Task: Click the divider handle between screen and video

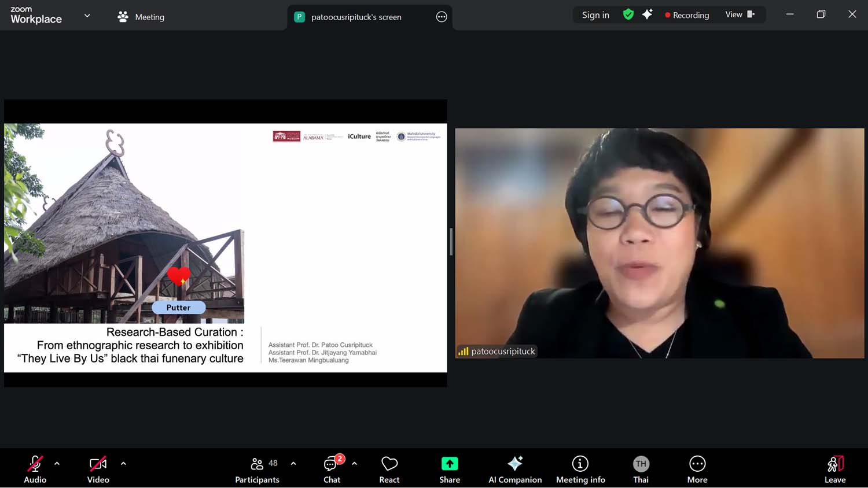Action: pyautogui.click(x=451, y=242)
